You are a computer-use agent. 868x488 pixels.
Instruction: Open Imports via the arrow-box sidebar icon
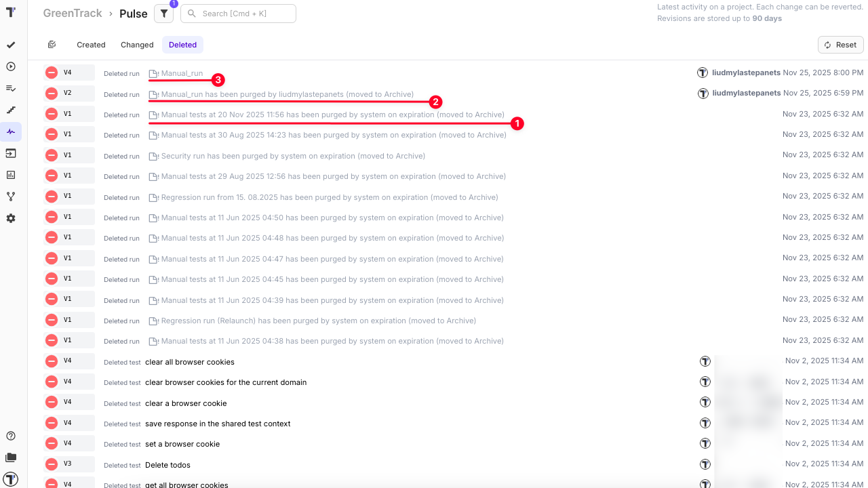click(11, 153)
